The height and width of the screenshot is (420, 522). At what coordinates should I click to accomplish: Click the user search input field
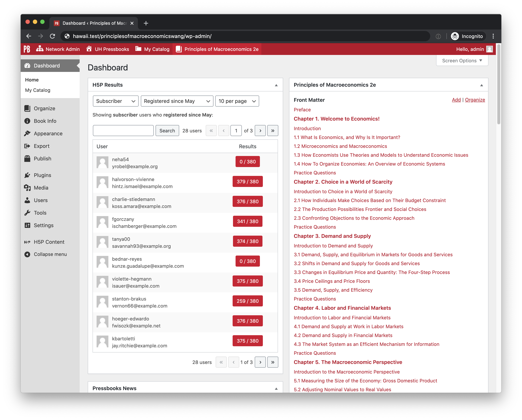tap(123, 131)
